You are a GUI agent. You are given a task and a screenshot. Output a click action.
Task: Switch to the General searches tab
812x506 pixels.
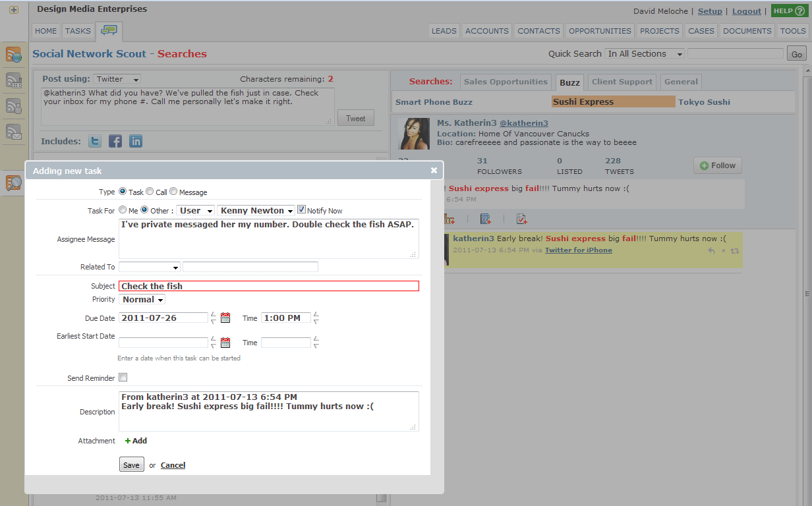tap(681, 82)
